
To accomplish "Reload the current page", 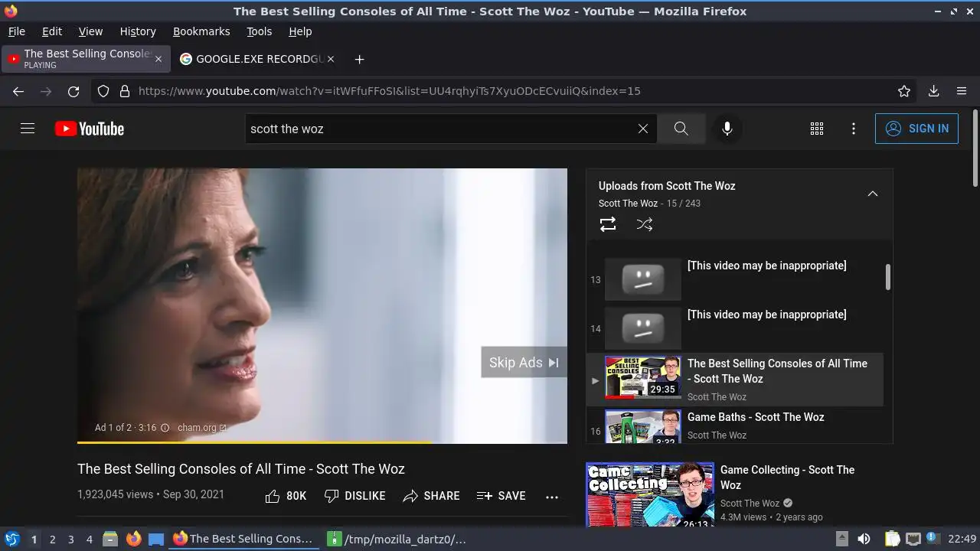I will click(73, 91).
